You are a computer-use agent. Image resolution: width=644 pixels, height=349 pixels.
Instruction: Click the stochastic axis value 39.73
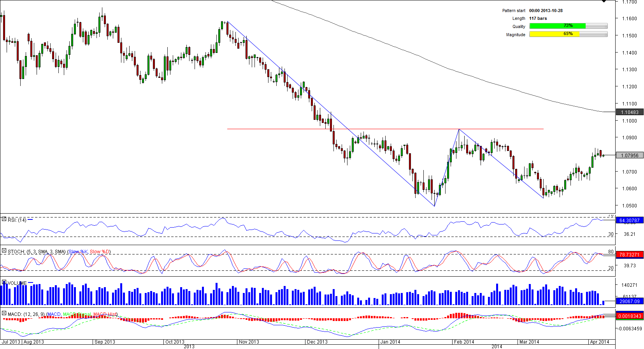pyautogui.click(x=630, y=266)
